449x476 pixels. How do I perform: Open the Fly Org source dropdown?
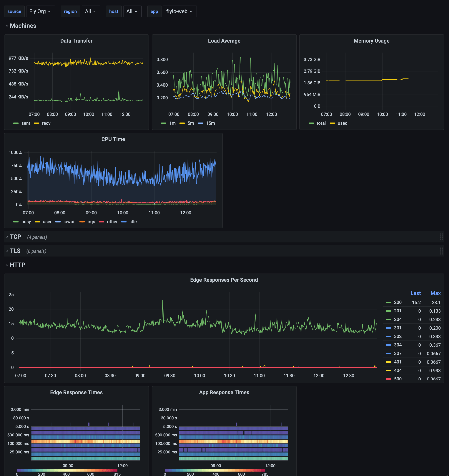(x=40, y=11)
